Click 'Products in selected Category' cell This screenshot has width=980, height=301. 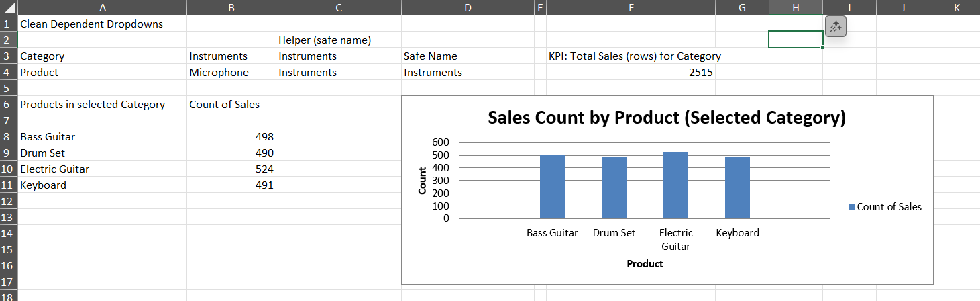(102, 104)
